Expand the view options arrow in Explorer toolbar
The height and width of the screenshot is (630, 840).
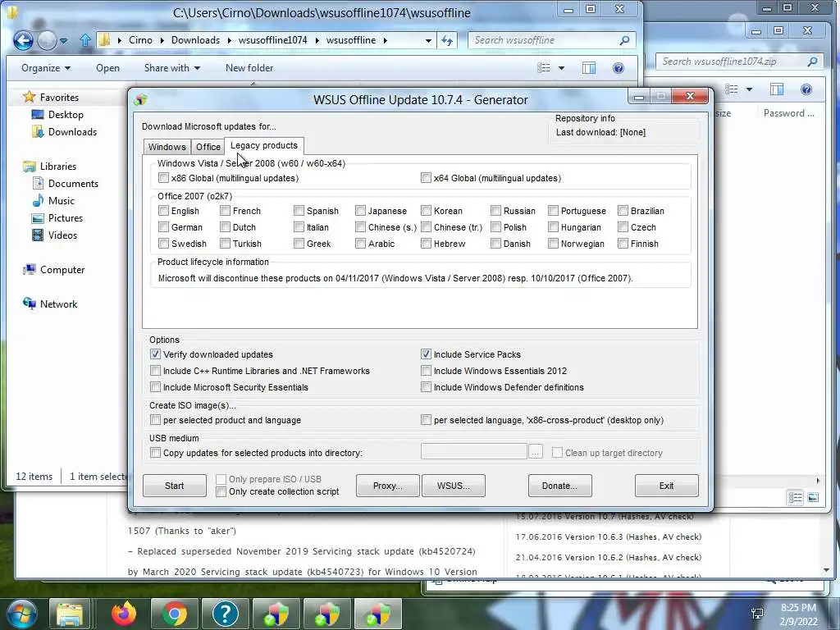point(561,68)
